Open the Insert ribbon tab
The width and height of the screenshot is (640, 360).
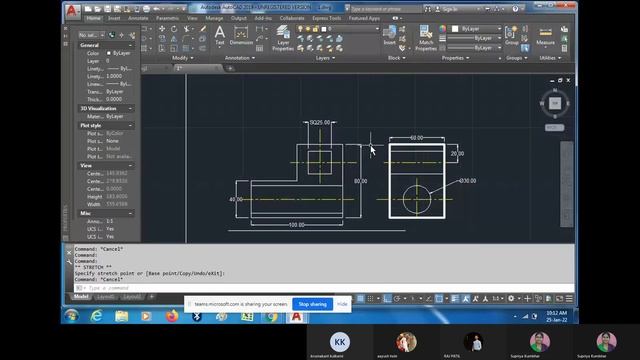[x=114, y=18]
